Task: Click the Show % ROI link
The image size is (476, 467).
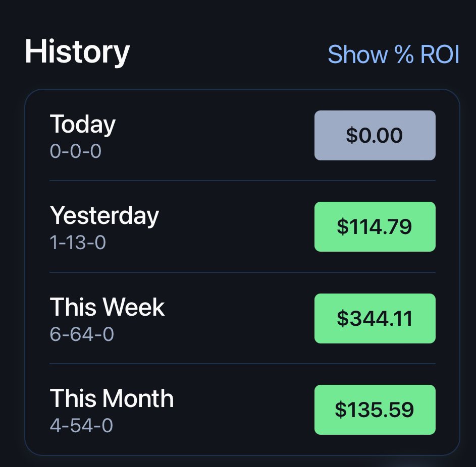Action: pyautogui.click(x=393, y=54)
